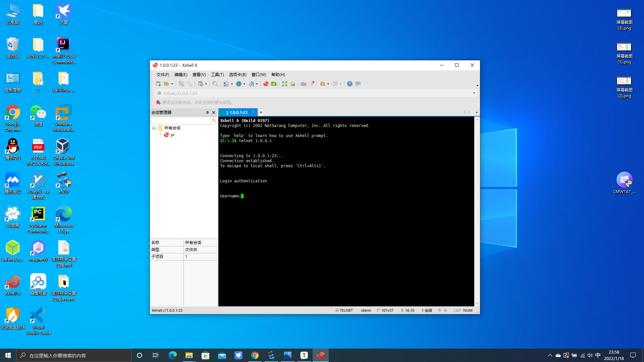Expand the Open Session dropdown arrow
Viewport: 644px width, 362px height.
[172, 84]
